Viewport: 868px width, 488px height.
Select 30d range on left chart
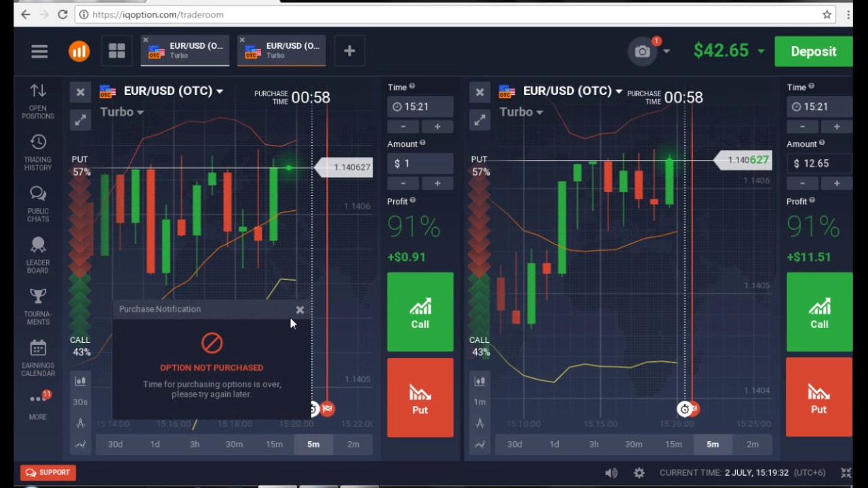[x=115, y=444]
